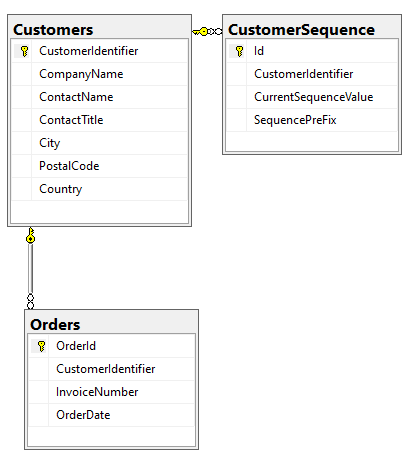Select the CompanyName column row
The height and width of the screenshot is (460, 407).
coord(100,74)
